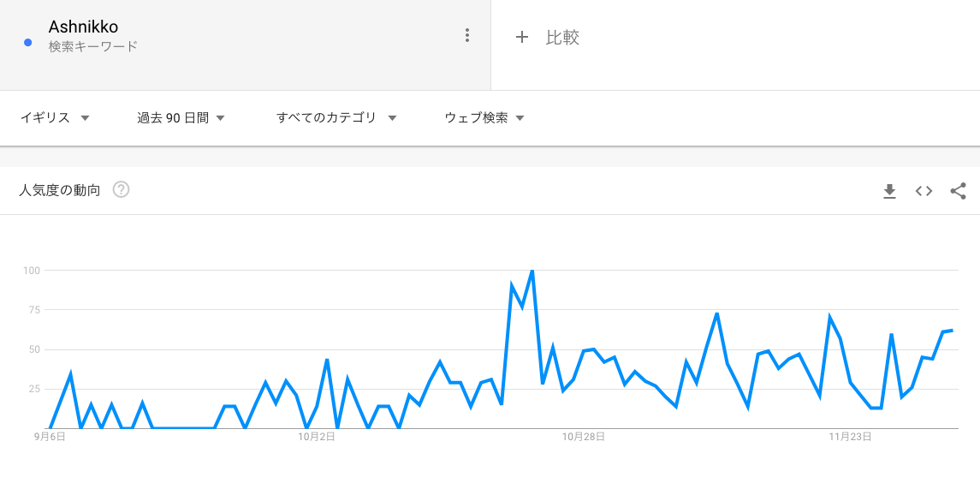The image size is (980, 477).
Task: Open the イギリス region dropdown
Action: pyautogui.click(x=55, y=118)
